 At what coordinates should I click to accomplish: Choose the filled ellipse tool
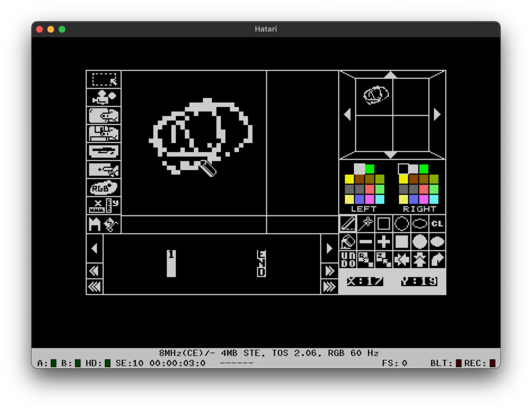[x=437, y=242]
